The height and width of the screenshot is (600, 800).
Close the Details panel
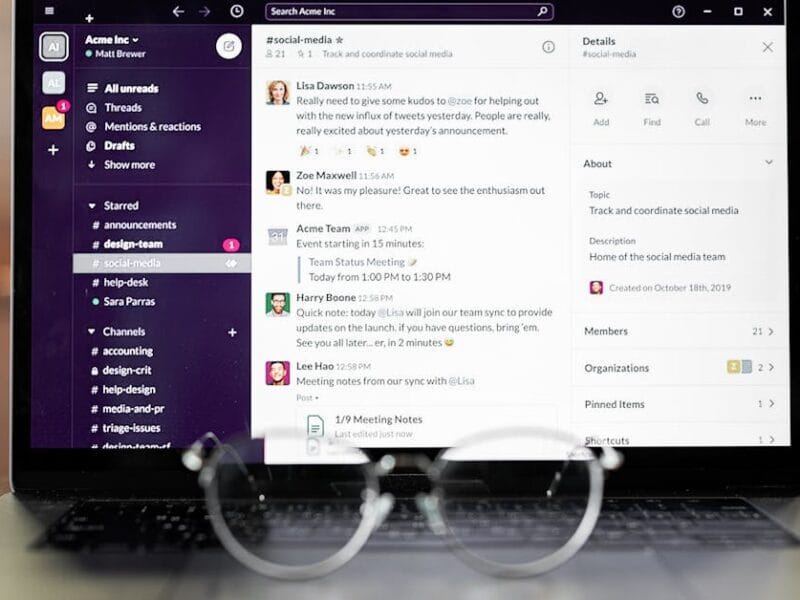point(767,47)
